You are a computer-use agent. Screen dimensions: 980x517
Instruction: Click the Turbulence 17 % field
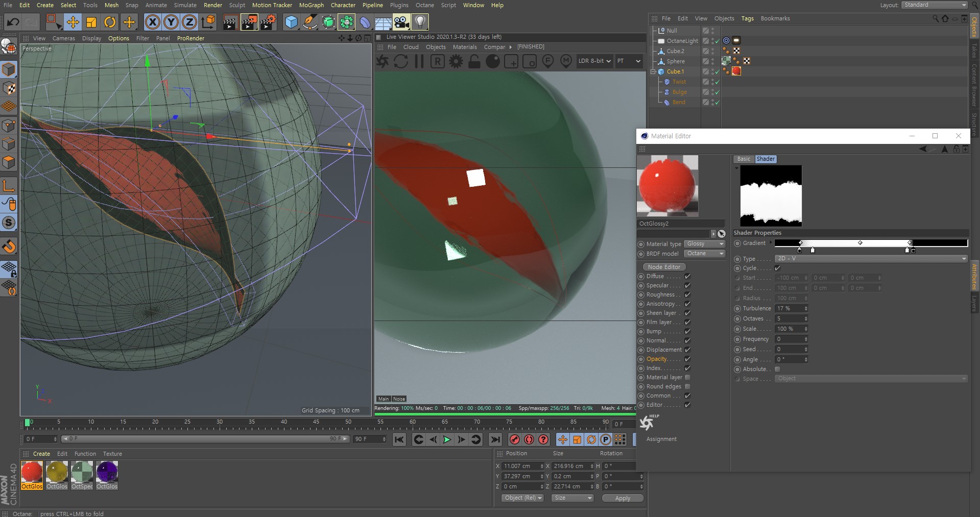pyautogui.click(x=791, y=308)
